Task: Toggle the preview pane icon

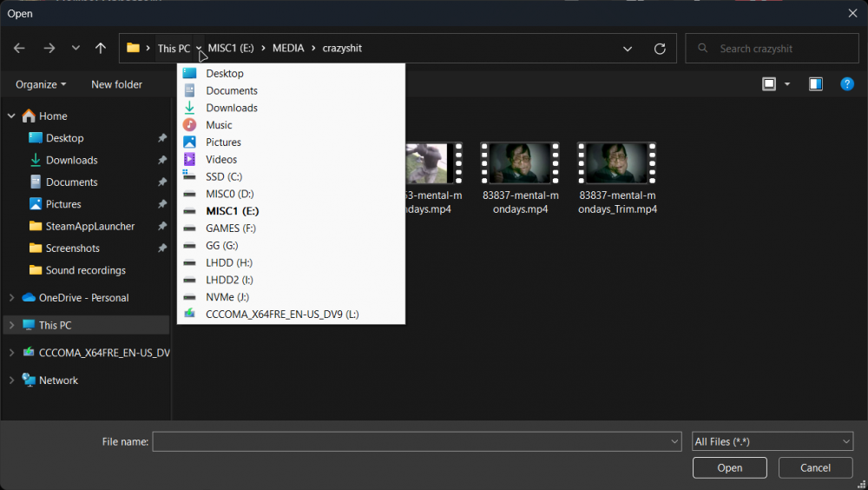Action: (816, 84)
